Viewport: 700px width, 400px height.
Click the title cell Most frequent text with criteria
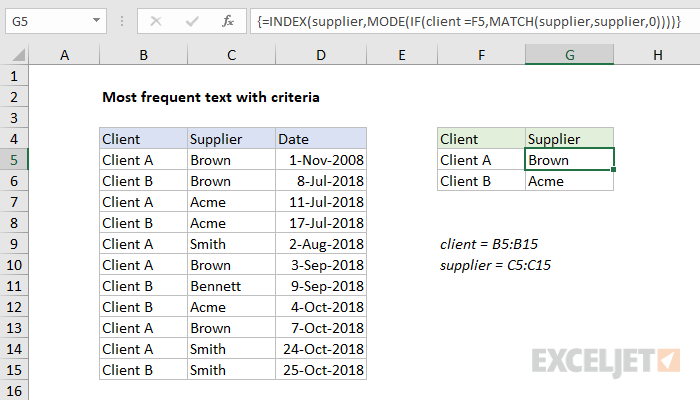(x=211, y=97)
